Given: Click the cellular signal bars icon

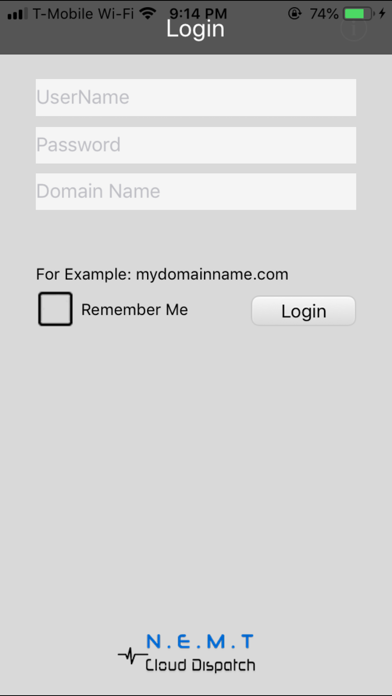Looking at the screenshot, I should tap(18, 14).
